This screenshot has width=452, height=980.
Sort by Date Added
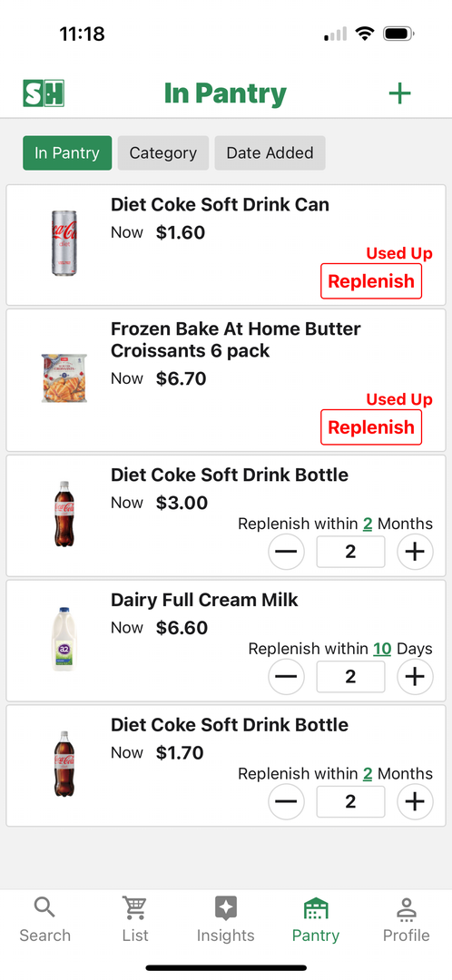click(x=270, y=153)
